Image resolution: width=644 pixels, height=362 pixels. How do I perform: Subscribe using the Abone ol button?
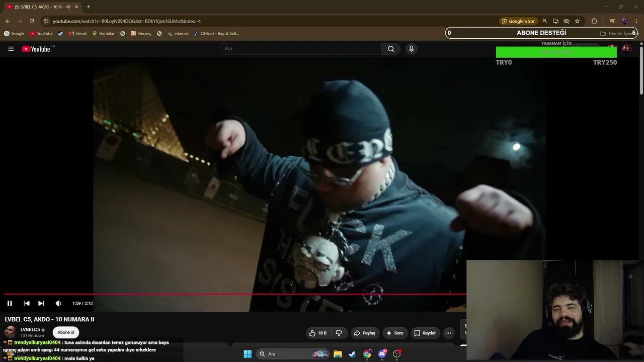click(x=66, y=332)
